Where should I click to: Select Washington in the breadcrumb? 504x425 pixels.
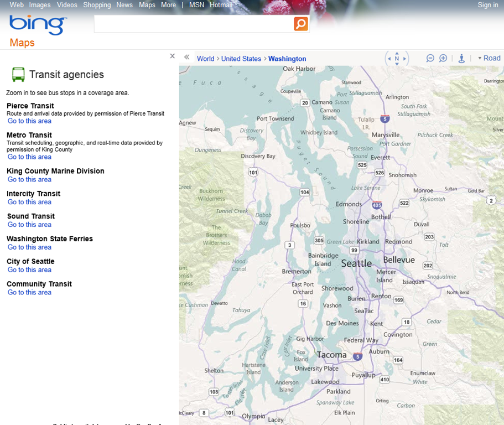point(287,59)
